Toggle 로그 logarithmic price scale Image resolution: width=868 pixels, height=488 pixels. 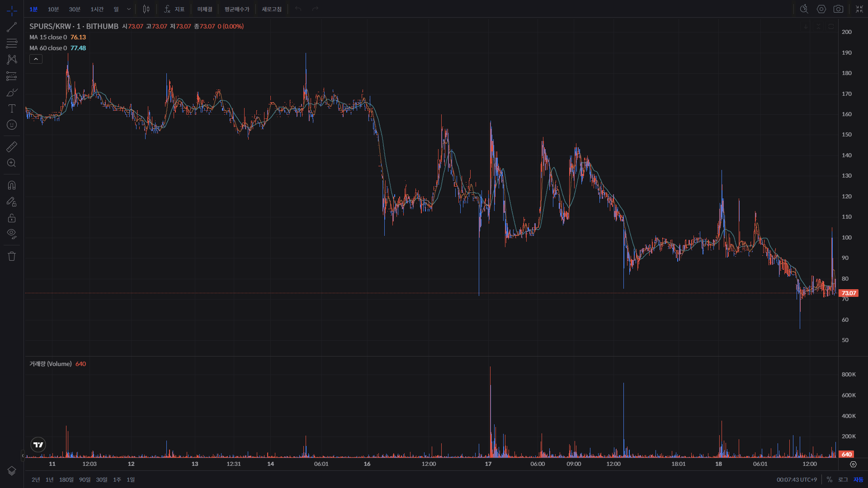[x=843, y=479]
